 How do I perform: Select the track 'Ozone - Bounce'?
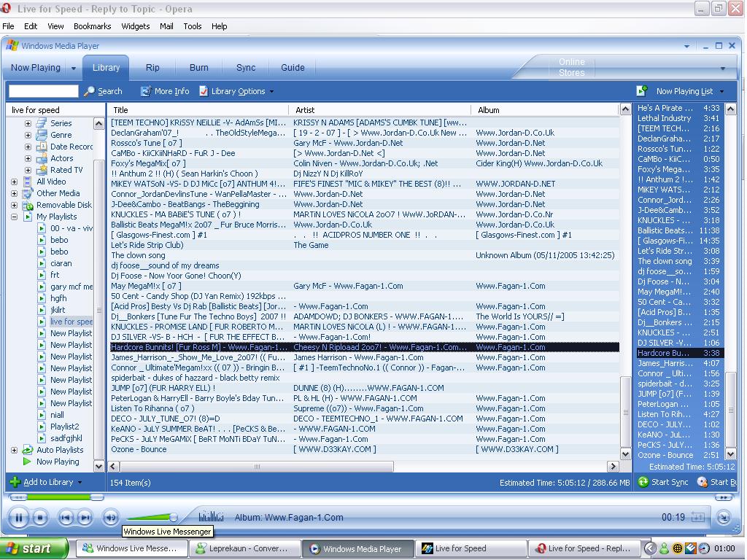[139, 449]
